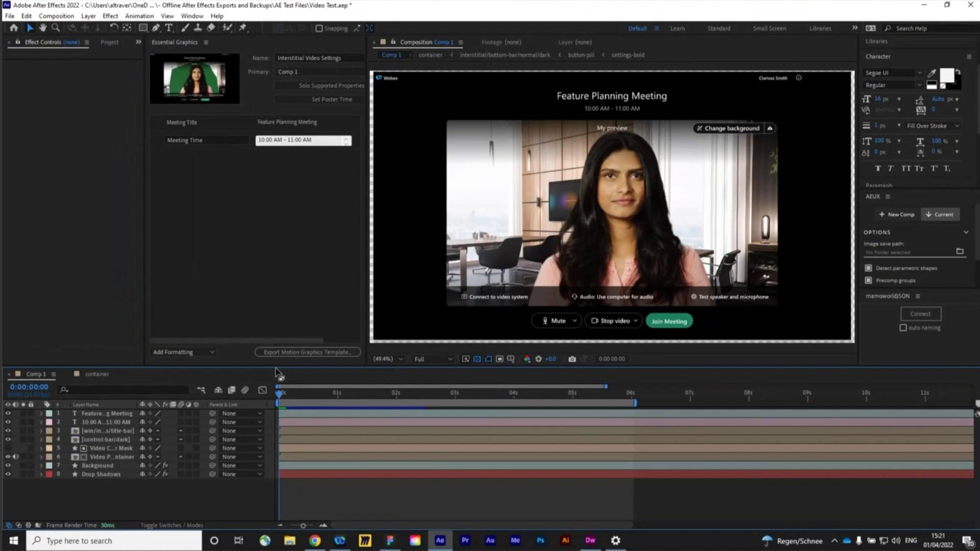
Task: Expand the overflow workspace list chevron
Action: coord(854,28)
